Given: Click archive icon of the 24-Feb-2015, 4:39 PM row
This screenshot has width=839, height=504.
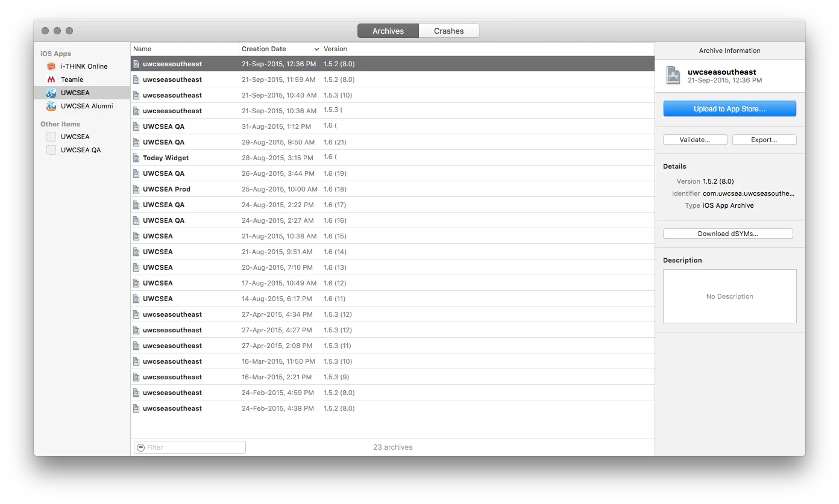Looking at the screenshot, I should (x=136, y=408).
